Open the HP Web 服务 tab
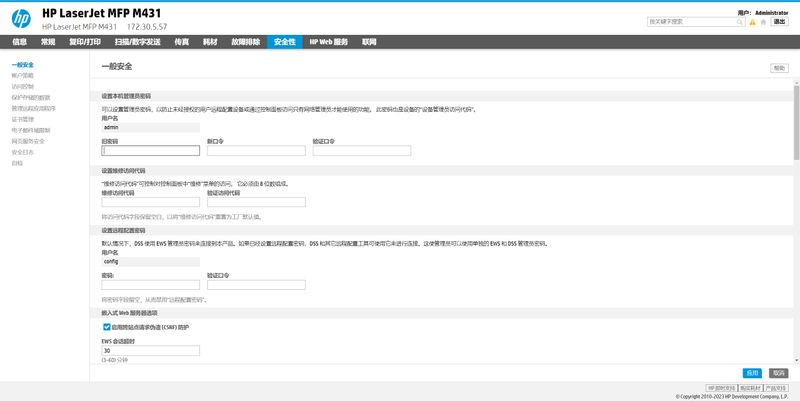Screen dimensions: 800x401 click(x=328, y=42)
